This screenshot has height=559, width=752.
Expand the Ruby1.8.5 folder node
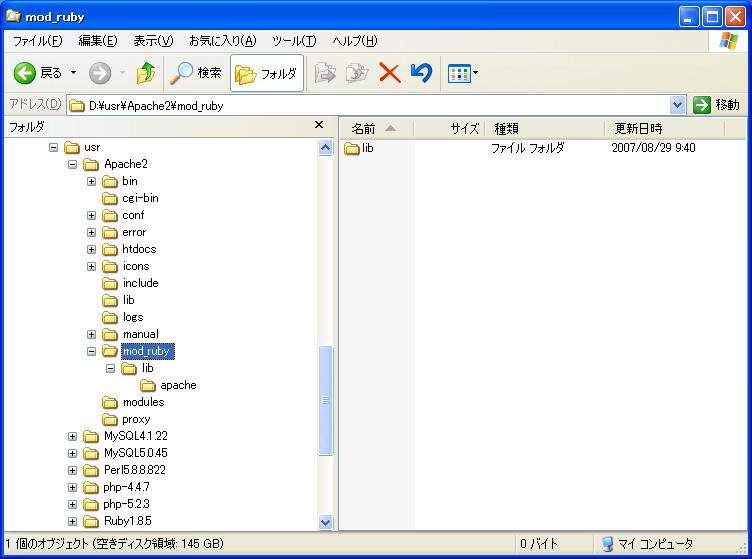point(73,521)
